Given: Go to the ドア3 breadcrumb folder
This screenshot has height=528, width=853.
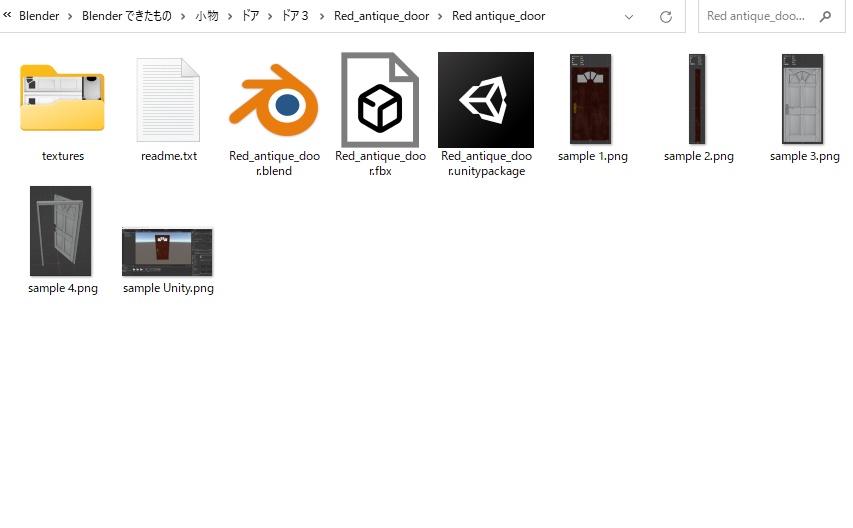Looking at the screenshot, I should [295, 16].
